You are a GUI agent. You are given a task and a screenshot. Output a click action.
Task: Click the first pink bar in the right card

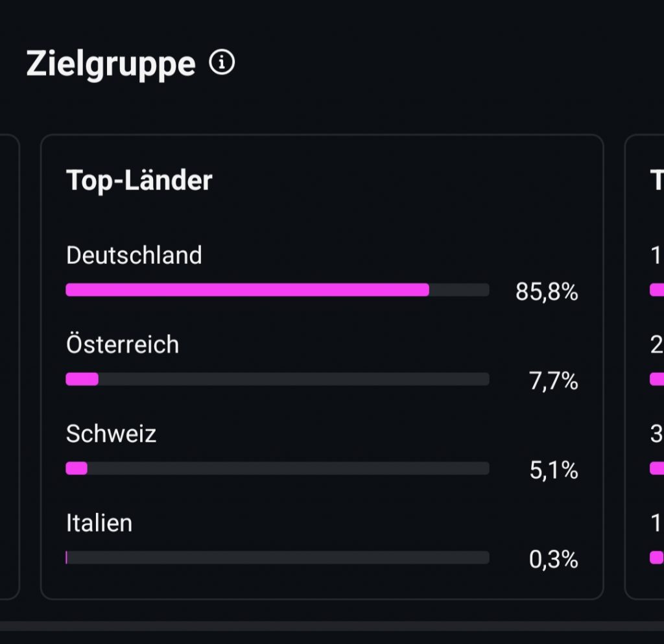point(656,290)
